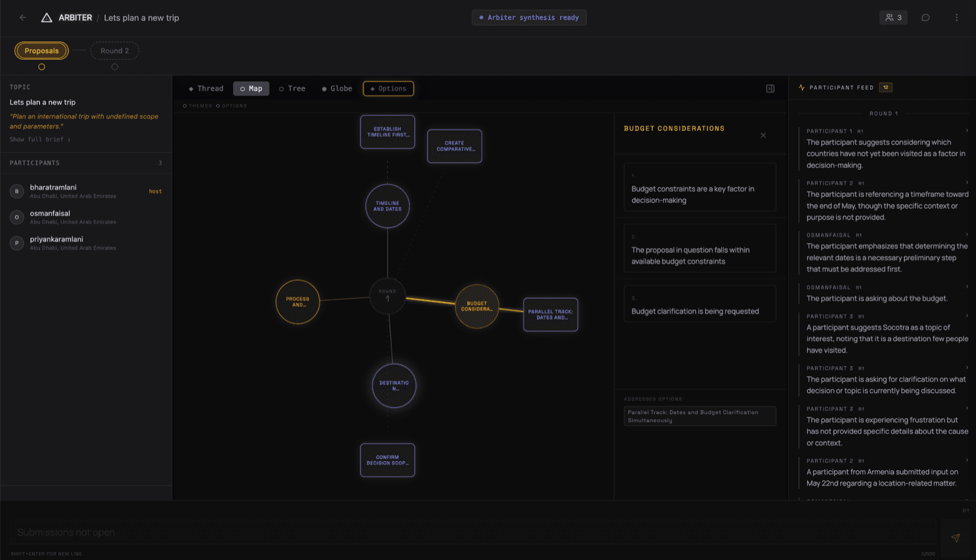Open the three-dot more menu
976x560 pixels.
coord(956,18)
